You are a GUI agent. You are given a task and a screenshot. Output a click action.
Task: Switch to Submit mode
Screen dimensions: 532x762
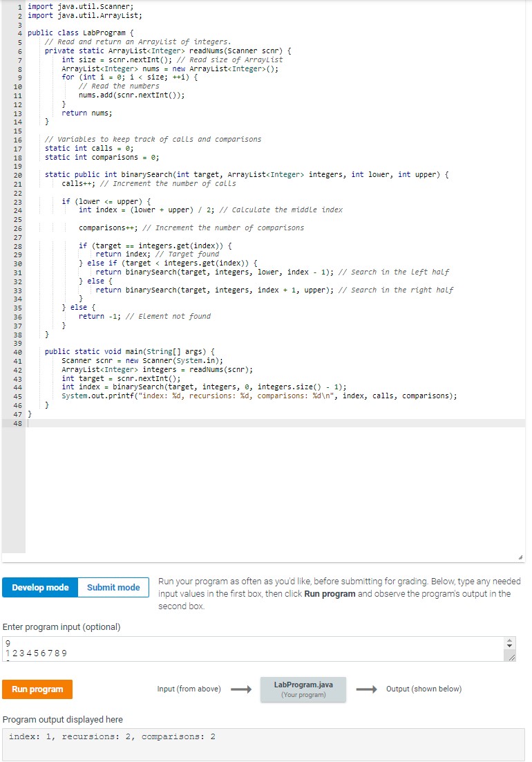tap(113, 587)
